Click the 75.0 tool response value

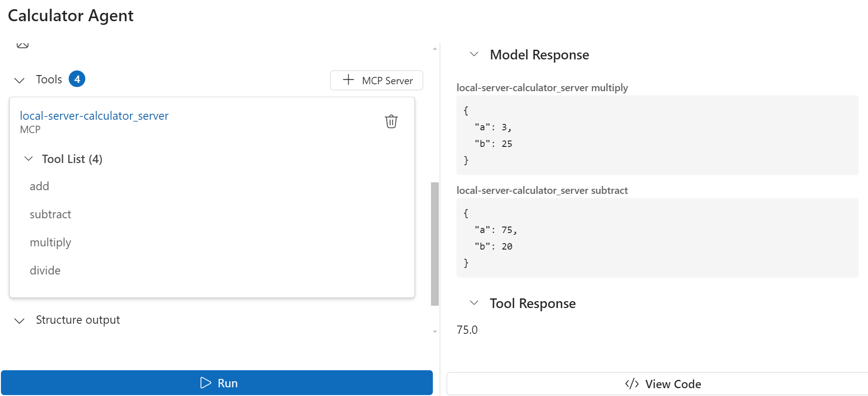[x=467, y=330]
